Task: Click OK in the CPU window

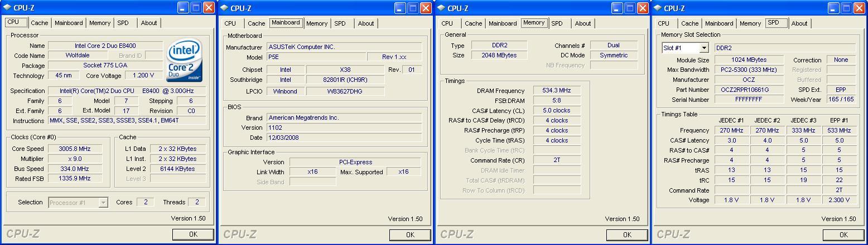Action: click(x=193, y=234)
